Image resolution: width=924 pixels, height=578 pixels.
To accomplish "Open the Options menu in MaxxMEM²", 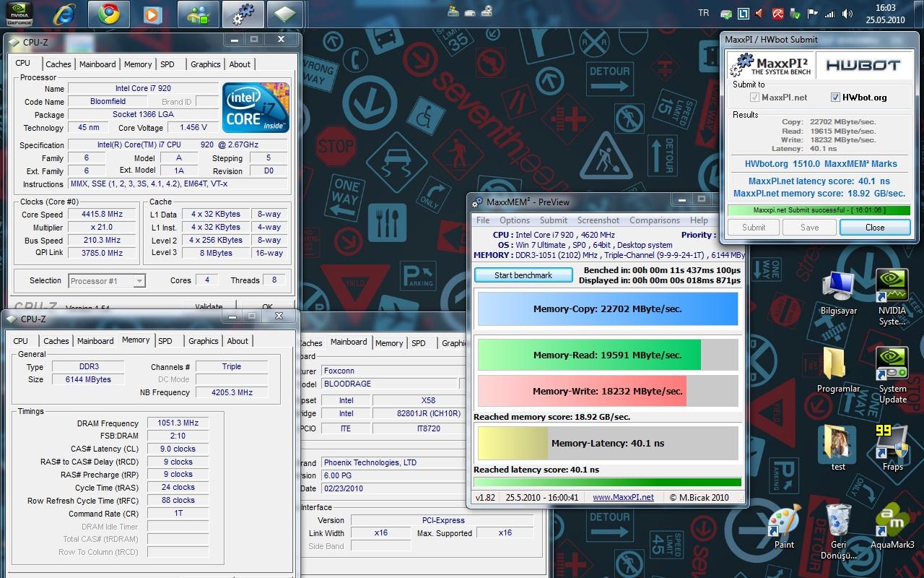I will click(x=515, y=220).
